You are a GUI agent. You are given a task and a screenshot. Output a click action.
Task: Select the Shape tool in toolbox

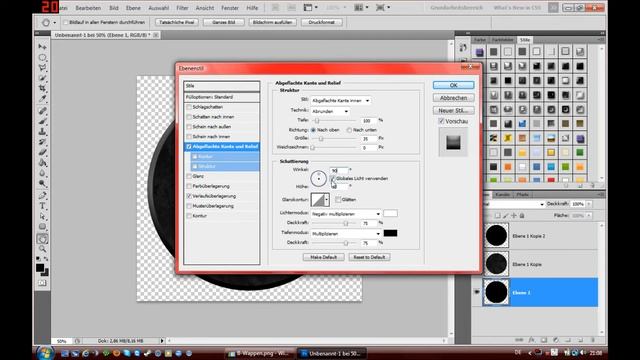pos(42,227)
